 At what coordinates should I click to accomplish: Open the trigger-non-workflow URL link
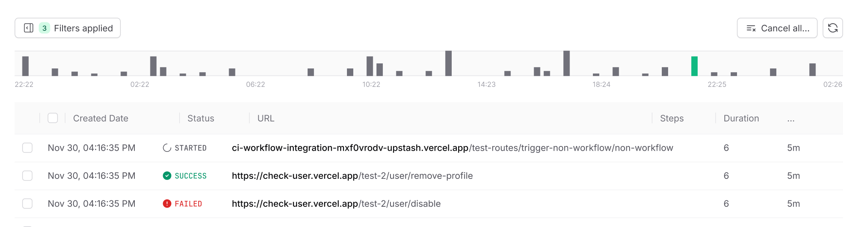(452, 148)
